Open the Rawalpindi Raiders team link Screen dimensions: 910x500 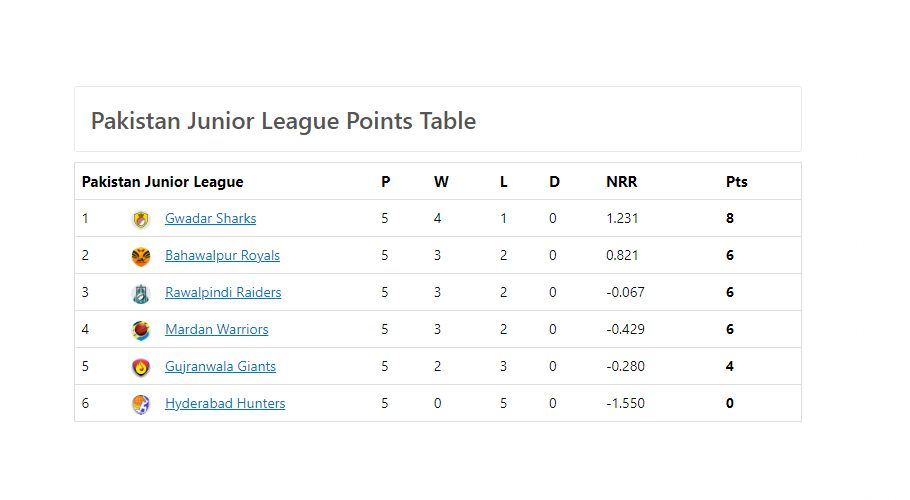[223, 292]
